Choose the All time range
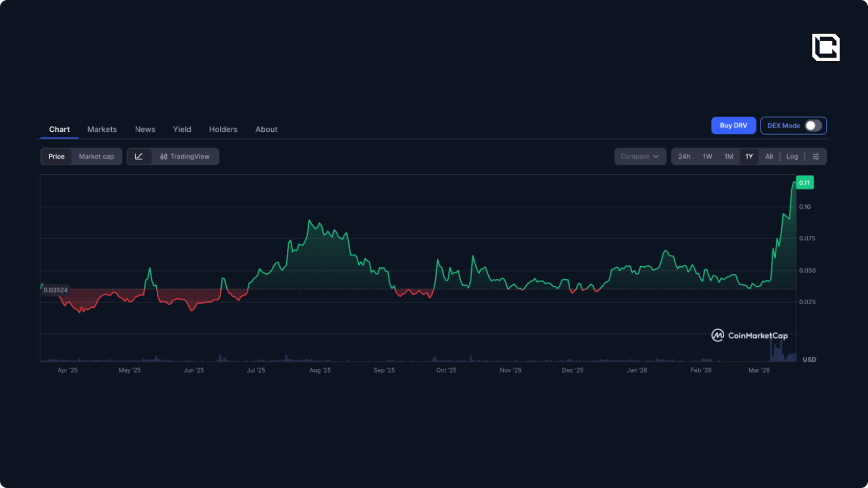 [x=769, y=157]
